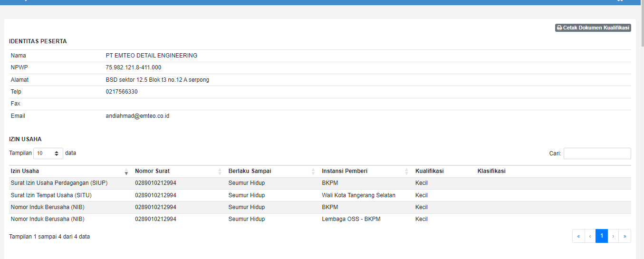Go to previous page with ‹ button

point(590,236)
